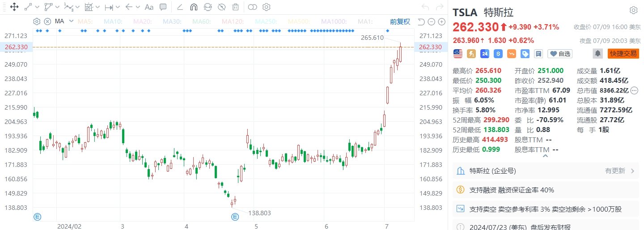Expand the wave pattern tool options

coord(77,7)
